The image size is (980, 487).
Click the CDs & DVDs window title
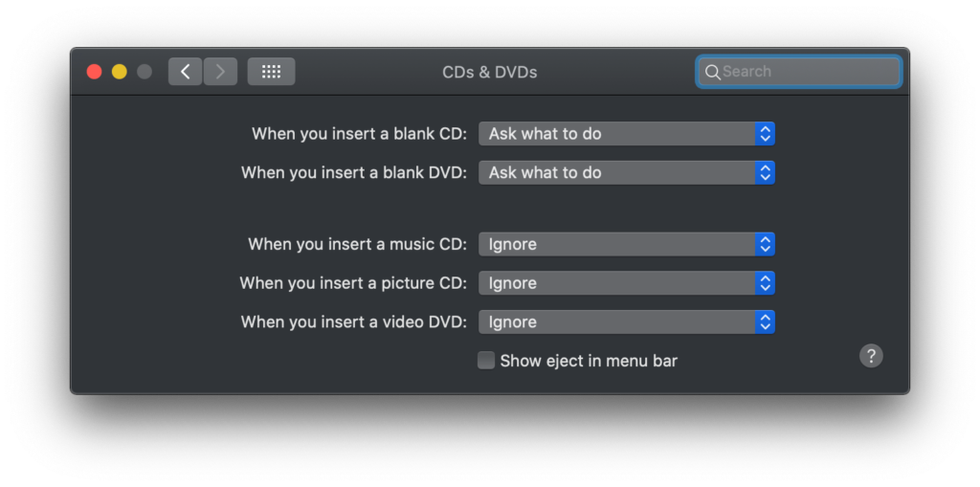(x=489, y=72)
